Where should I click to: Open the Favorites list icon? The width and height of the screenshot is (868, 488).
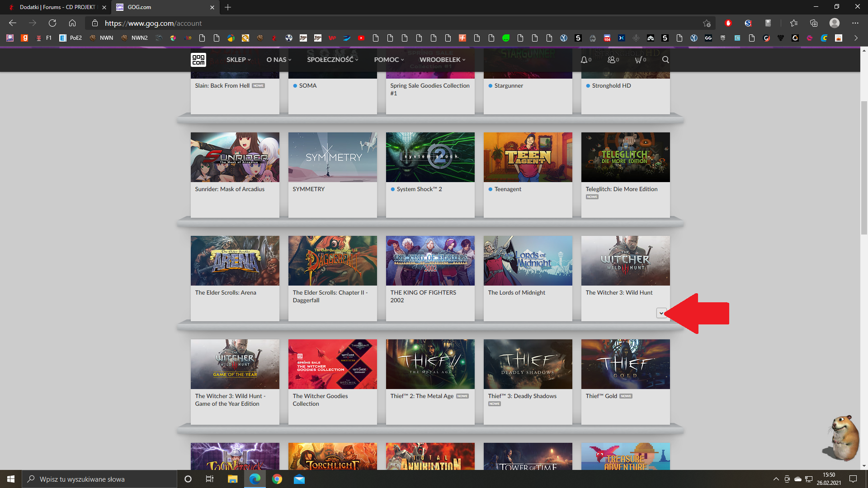(x=794, y=23)
